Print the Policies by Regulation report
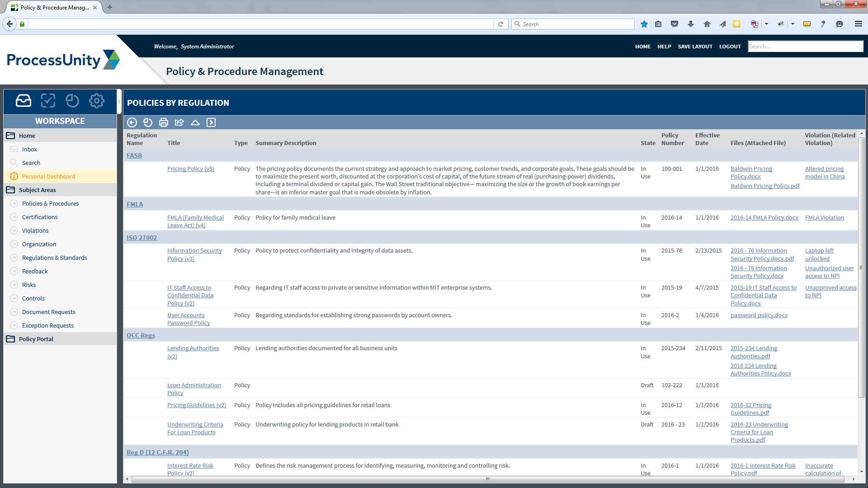The width and height of the screenshot is (868, 488). (164, 122)
